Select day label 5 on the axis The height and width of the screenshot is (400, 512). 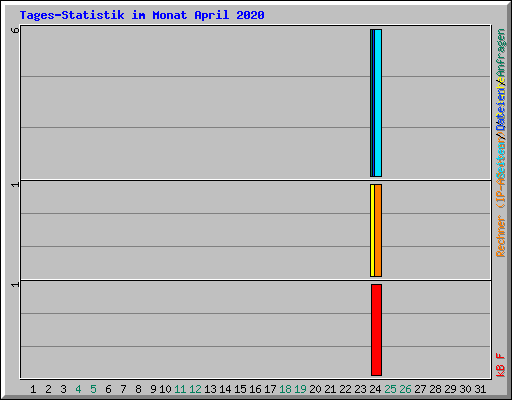(93, 389)
